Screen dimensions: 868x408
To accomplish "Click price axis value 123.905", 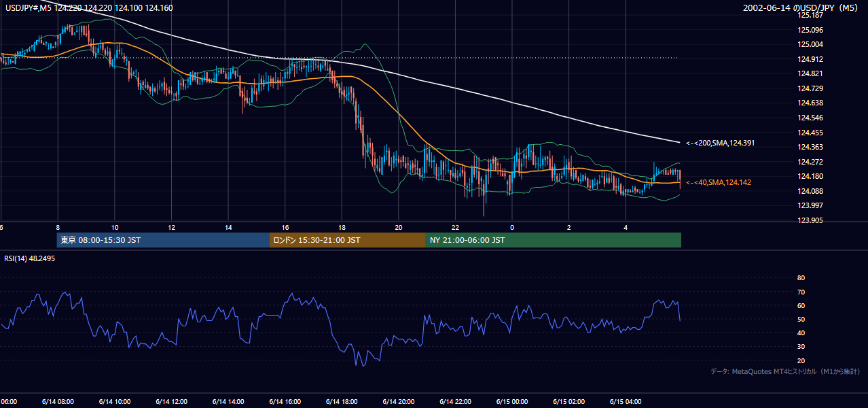I will pos(810,220).
